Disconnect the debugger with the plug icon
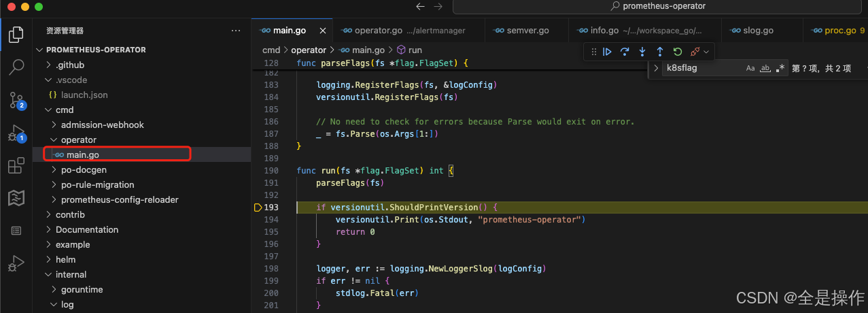Image resolution: width=868 pixels, height=313 pixels. pos(695,52)
